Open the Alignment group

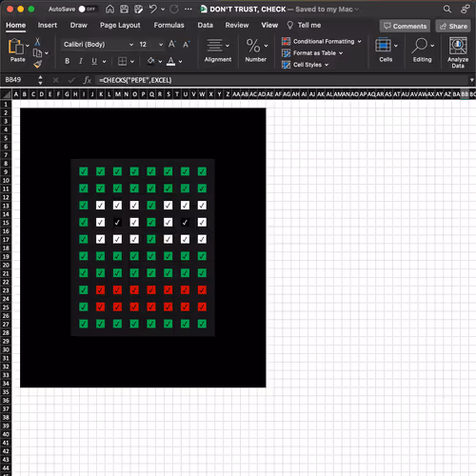[x=218, y=50]
